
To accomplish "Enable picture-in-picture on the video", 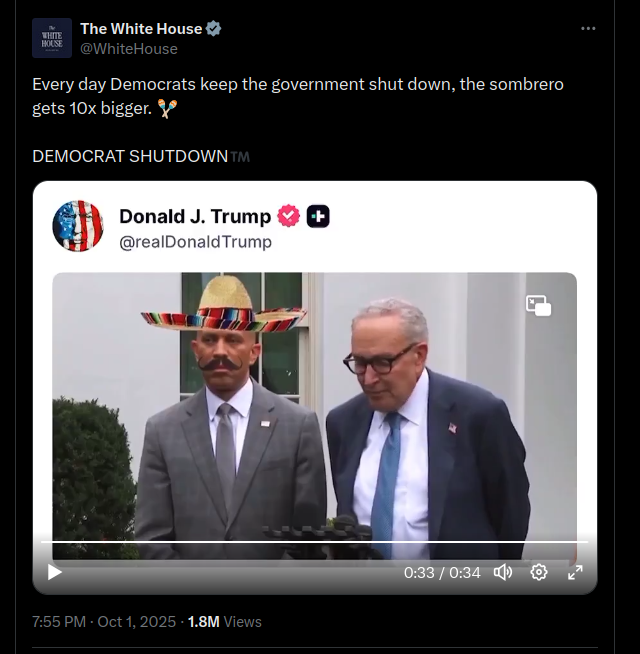I will 539,305.
